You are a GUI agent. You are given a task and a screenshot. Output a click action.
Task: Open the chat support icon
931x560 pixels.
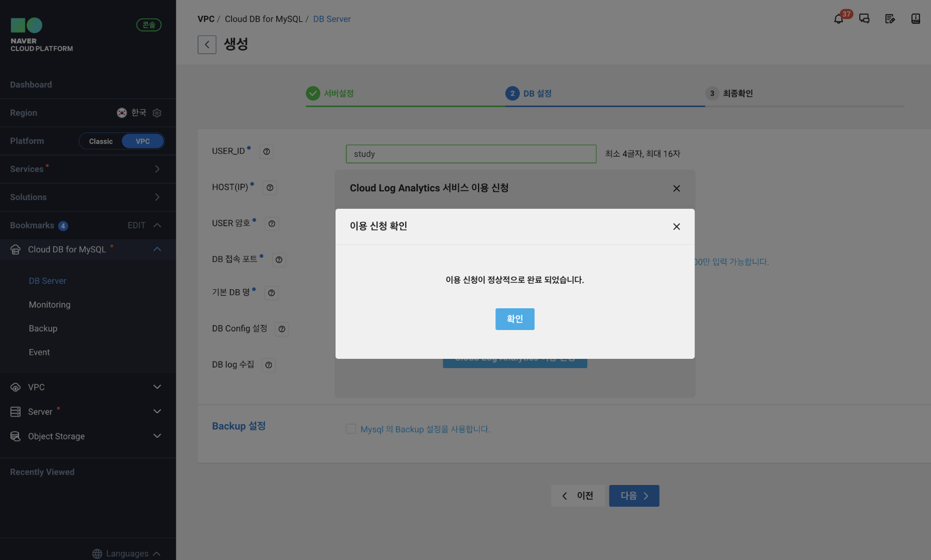pyautogui.click(x=864, y=19)
